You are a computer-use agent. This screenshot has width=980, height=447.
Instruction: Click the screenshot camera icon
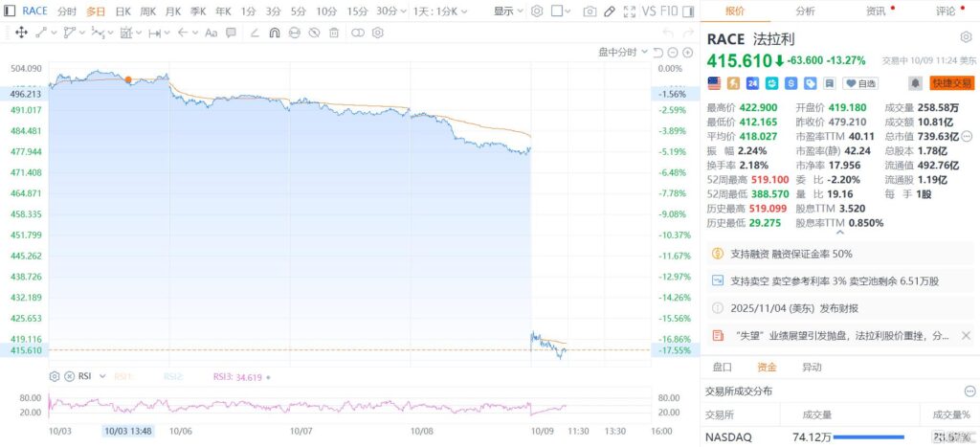coord(590,11)
